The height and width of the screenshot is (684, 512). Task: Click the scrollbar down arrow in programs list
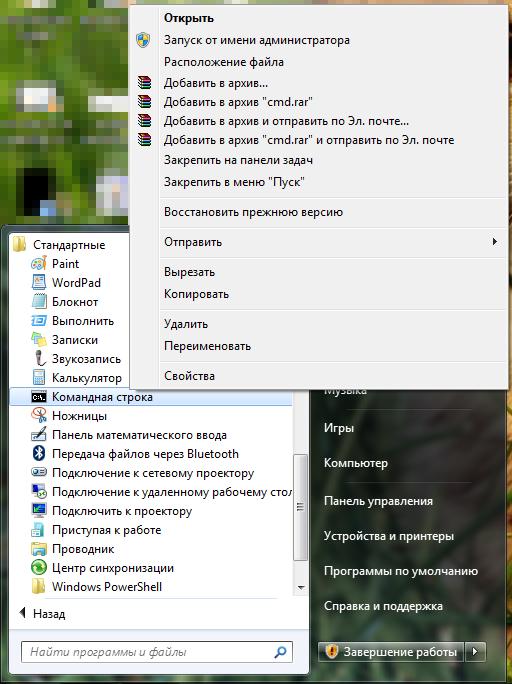[301, 588]
